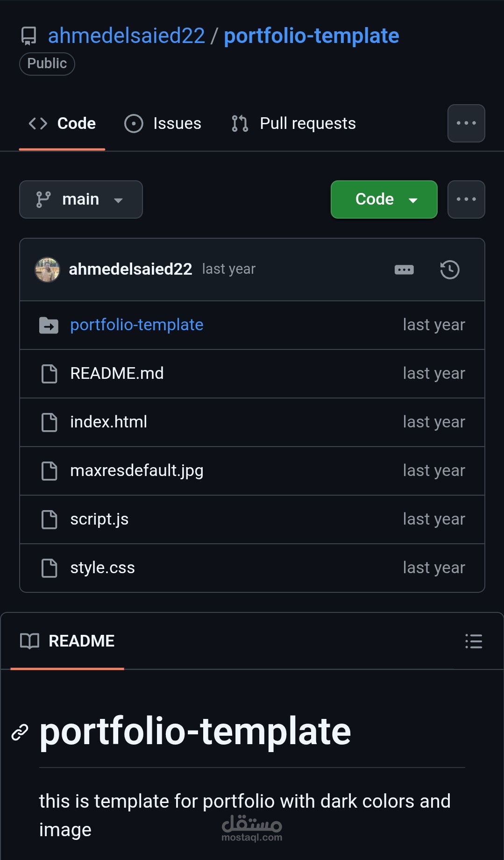Switch to the Pull requests tab
Viewport: 504px width, 860px height.
click(x=294, y=124)
